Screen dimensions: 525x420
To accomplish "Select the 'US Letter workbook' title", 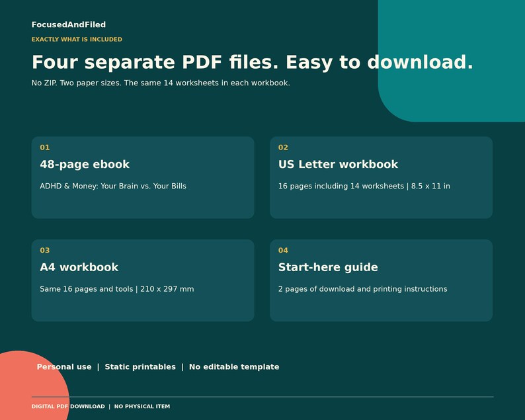I will (338, 165).
